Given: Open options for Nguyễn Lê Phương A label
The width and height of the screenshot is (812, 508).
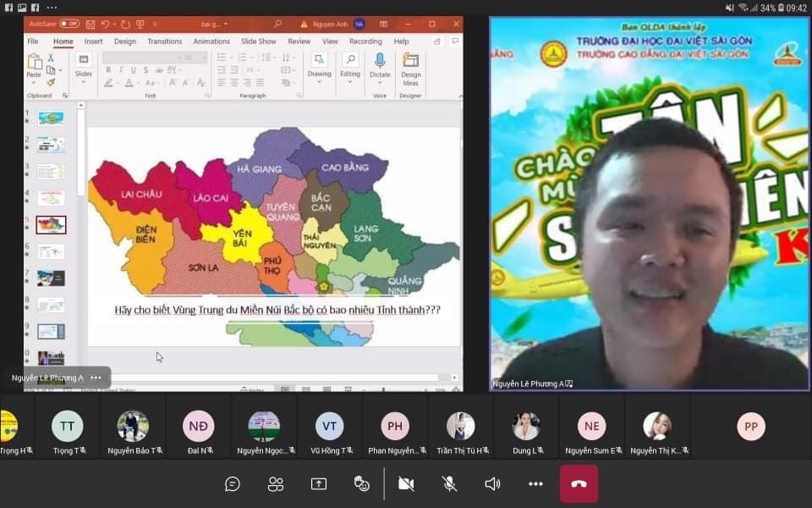Looking at the screenshot, I should (96, 378).
